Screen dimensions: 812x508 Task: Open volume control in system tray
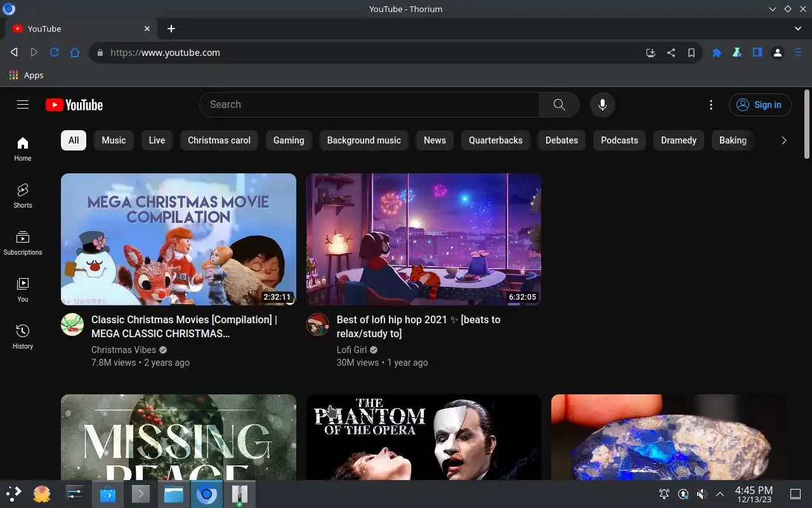(702, 494)
